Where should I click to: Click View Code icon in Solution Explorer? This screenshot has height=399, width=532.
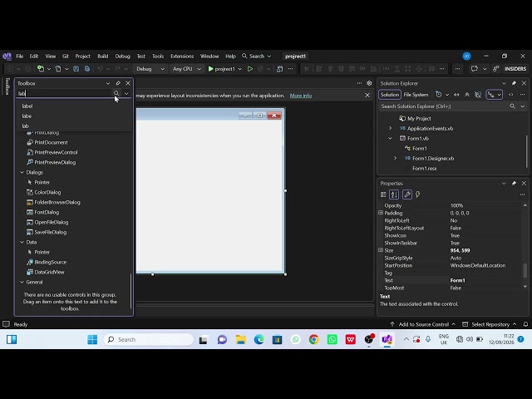click(511, 95)
